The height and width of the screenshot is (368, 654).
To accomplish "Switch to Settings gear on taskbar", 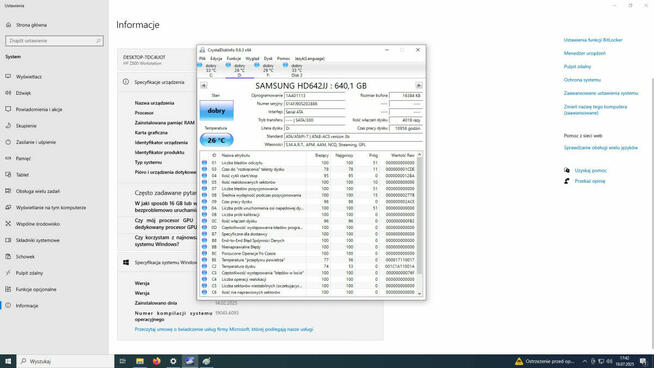I will point(173,361).
